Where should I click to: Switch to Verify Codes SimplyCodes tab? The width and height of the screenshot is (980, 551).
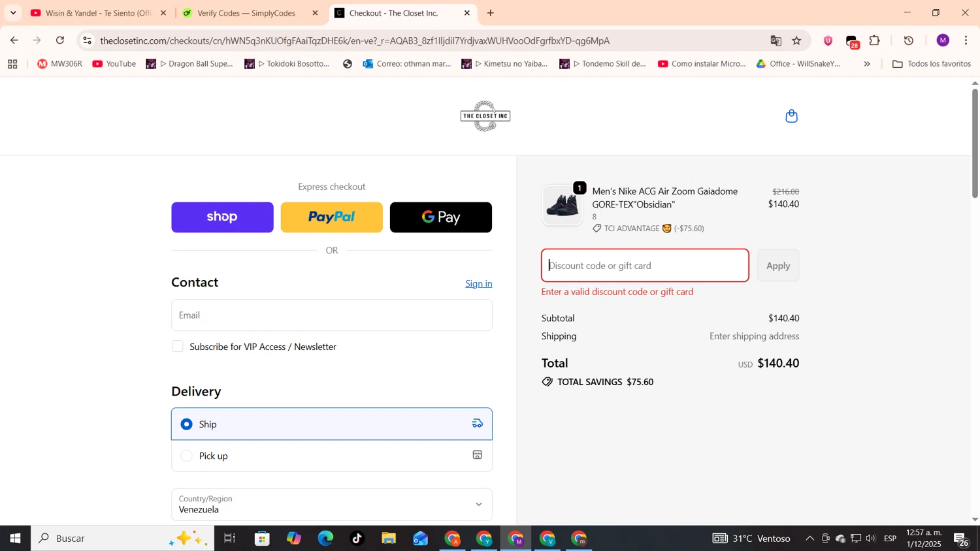pyautogui.click(x=248, y=13)
